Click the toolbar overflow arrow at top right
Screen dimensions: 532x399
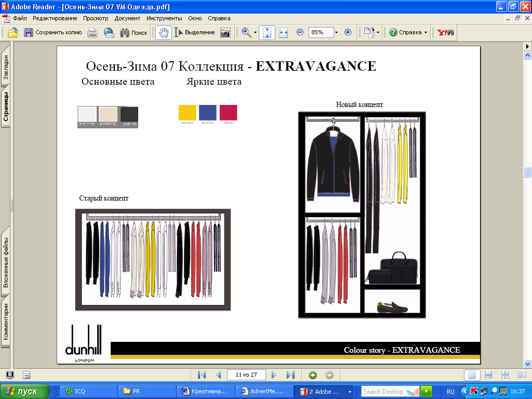[x=527, y=46]
